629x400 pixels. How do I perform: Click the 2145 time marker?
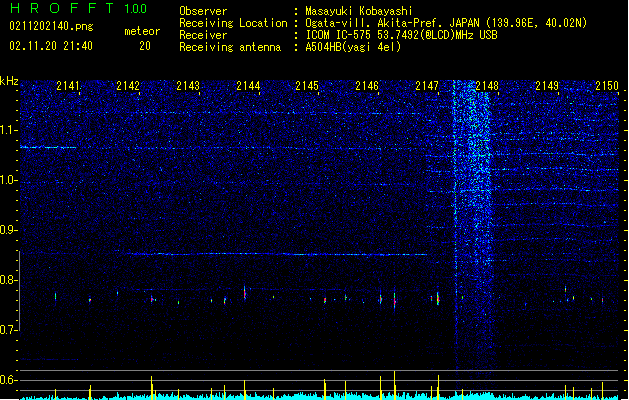(x=307, y=85)
